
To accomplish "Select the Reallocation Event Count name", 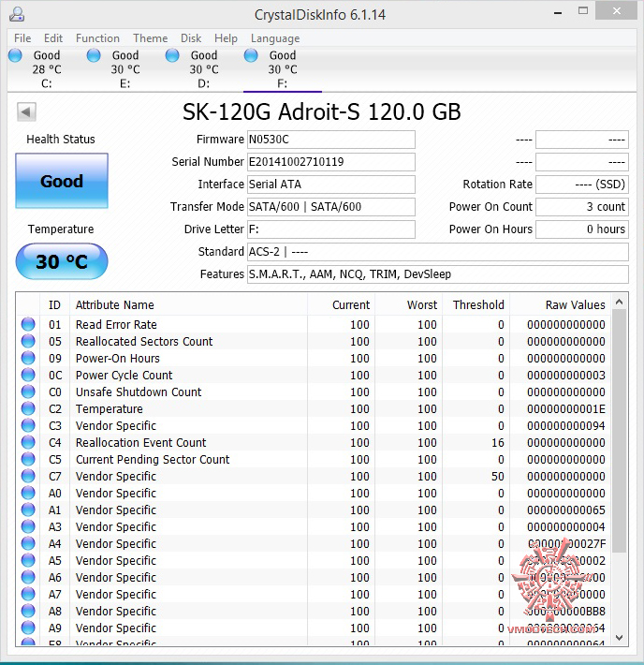I will point(140,442).
